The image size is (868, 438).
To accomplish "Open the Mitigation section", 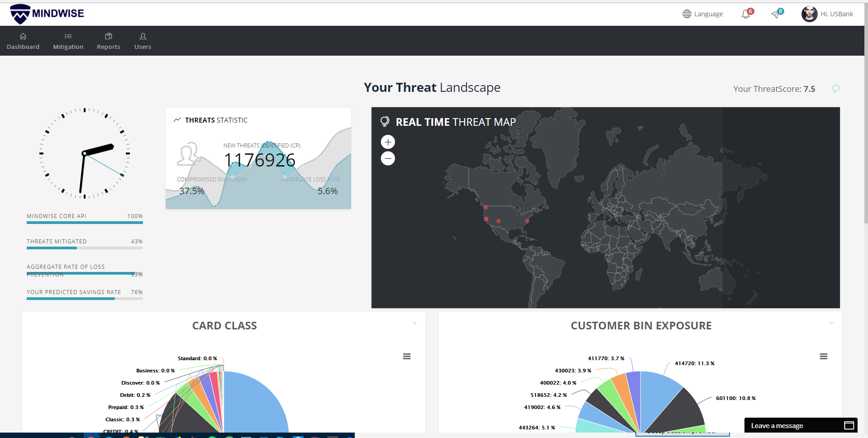I will (x=68, y=41).
